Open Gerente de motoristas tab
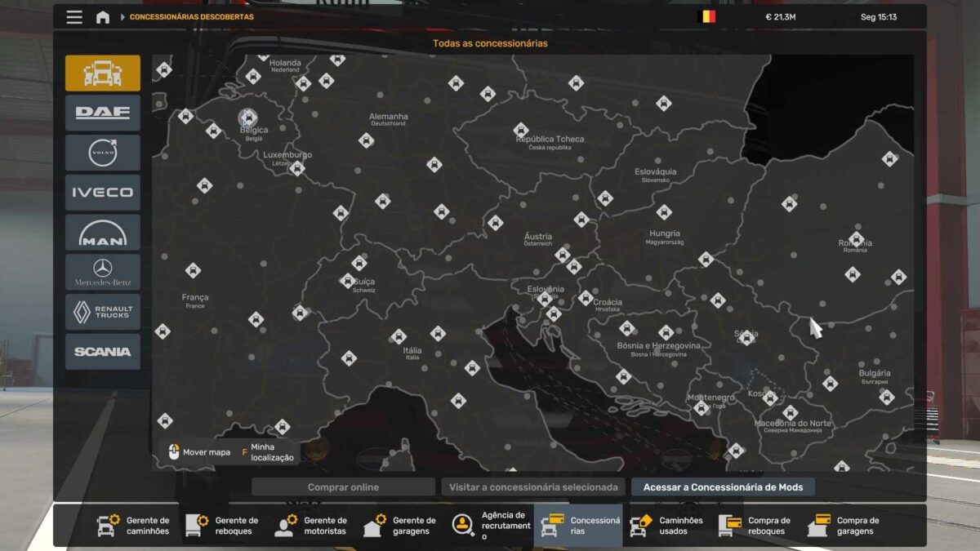The height and width of the screenshot is (551, 980). (x=311, y=526)
